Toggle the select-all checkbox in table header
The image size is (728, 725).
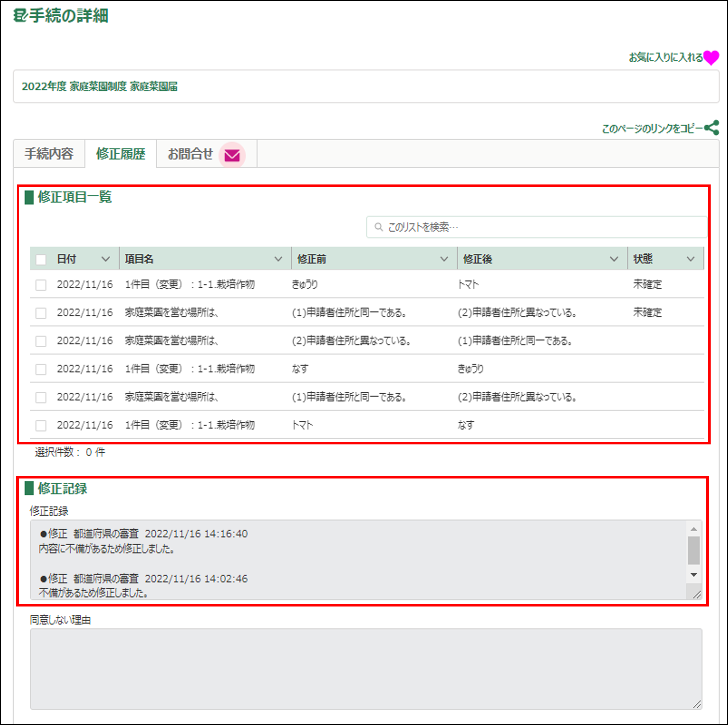[x=41, y=259]
